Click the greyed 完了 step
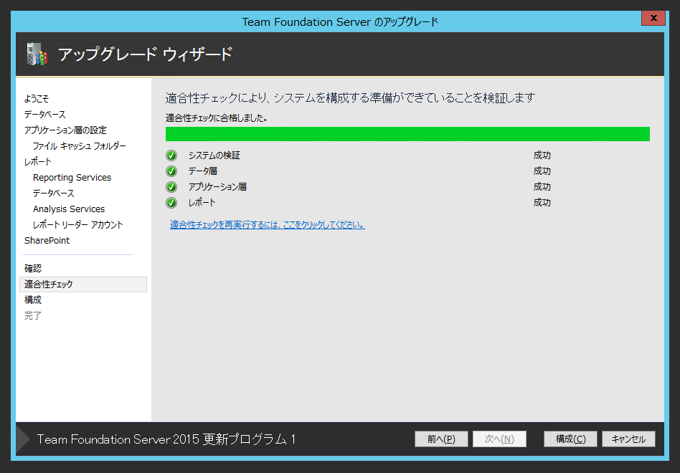This screenshot has width=680, height=473. click(33, 316)
